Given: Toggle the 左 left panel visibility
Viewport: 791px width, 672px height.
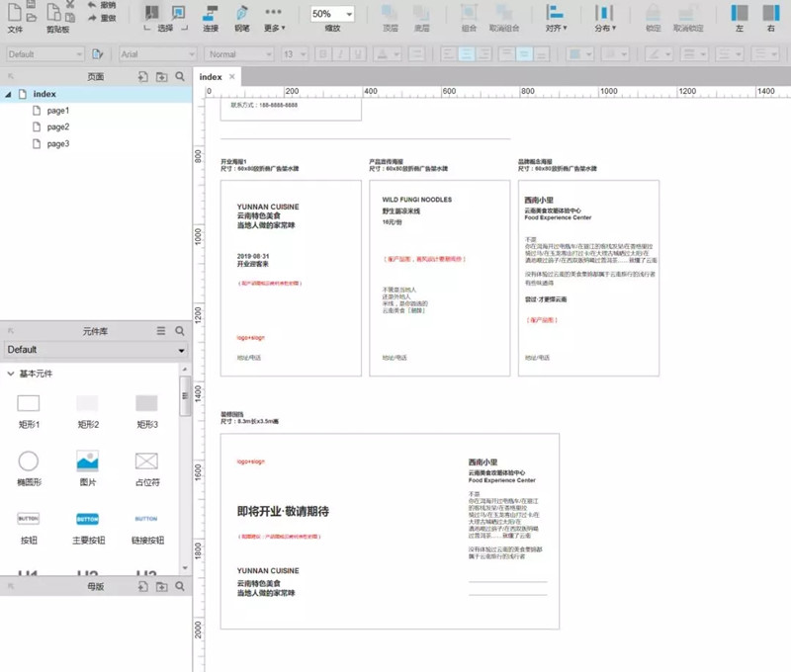Looking at the screenshot, I should coord(740,17).
